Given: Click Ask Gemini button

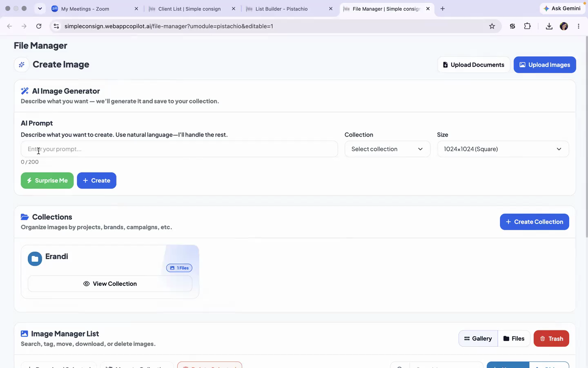Looking at the screenshot, I should 562,9.
